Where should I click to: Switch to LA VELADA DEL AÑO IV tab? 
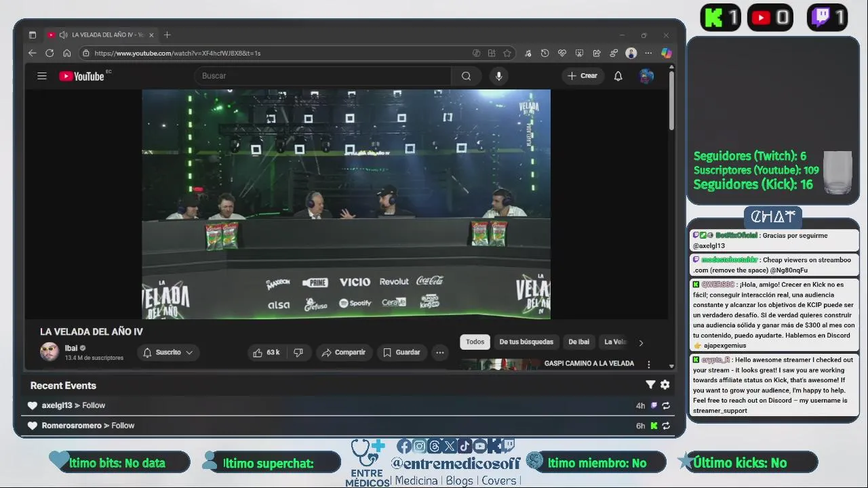pyautogui.click(x=100, y=35)
